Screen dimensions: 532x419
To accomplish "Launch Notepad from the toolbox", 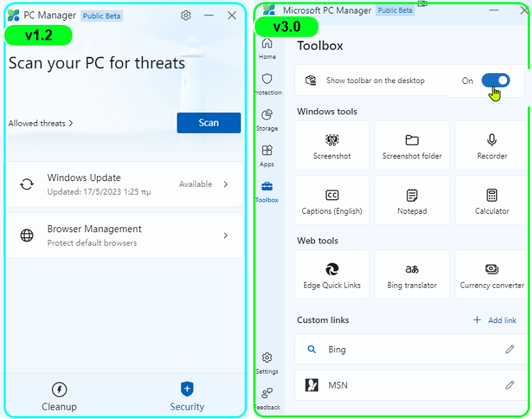I will [x=412, y=200].
